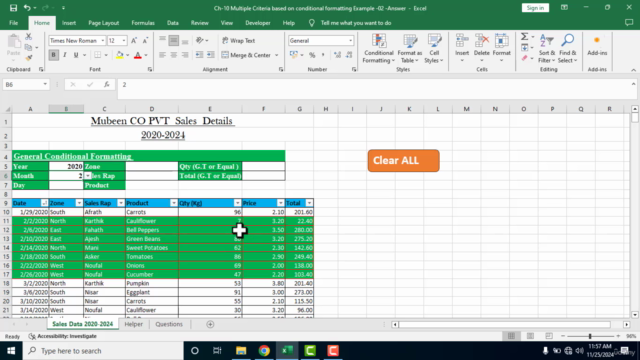Decrease decimal places

point(349,55)
